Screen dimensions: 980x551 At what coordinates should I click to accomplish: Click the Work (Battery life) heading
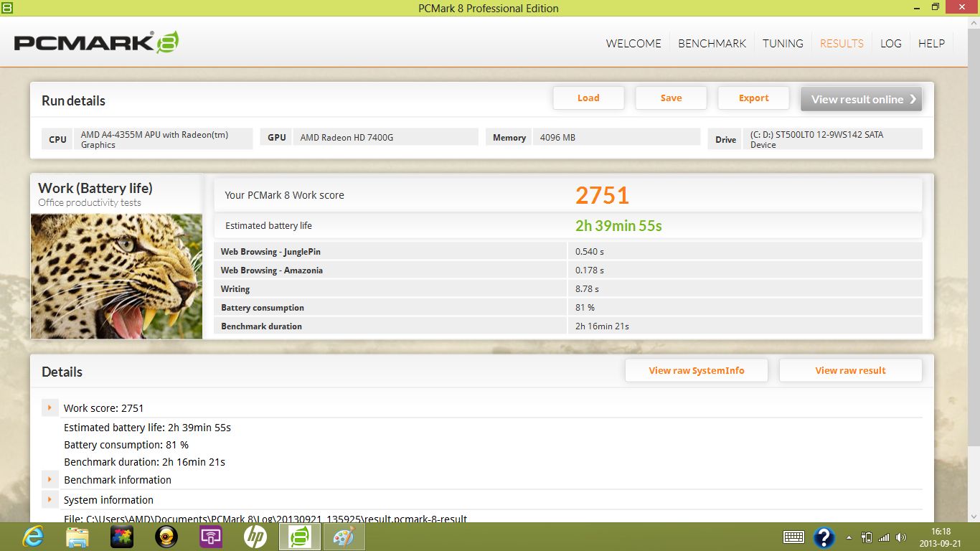tap(95, 188)
